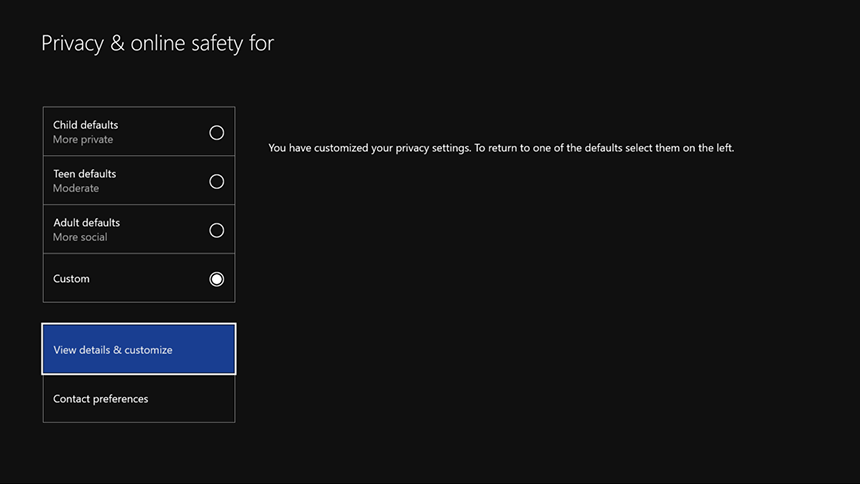The image size is (860, 484).
Task: Select the Teen defaults radio button
Action: (216, 181)
